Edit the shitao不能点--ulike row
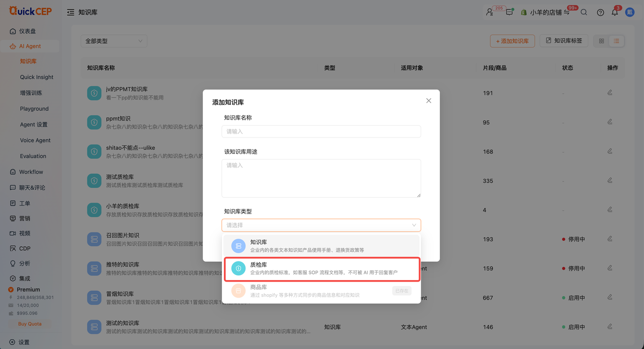This screenshot has width=644, height=349. (x=610, y=151)
